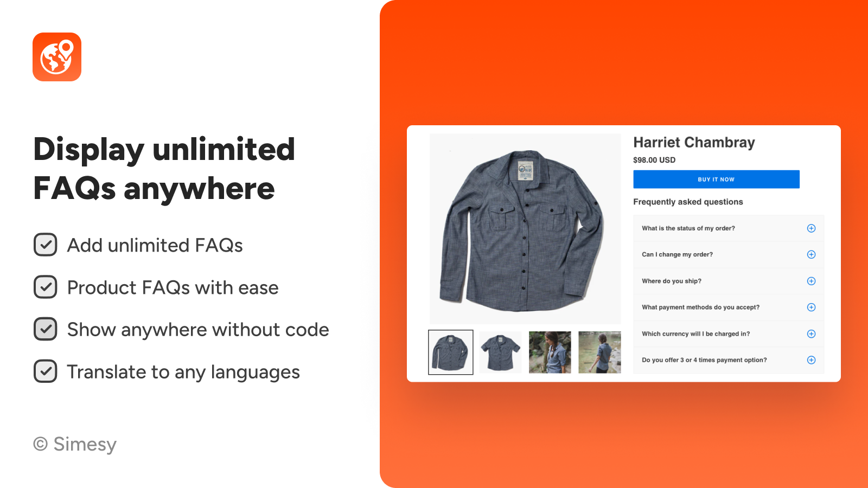
Task: Toggle 'Add unlimited FAQs' checkbox
Action: (x=46, y=245)
